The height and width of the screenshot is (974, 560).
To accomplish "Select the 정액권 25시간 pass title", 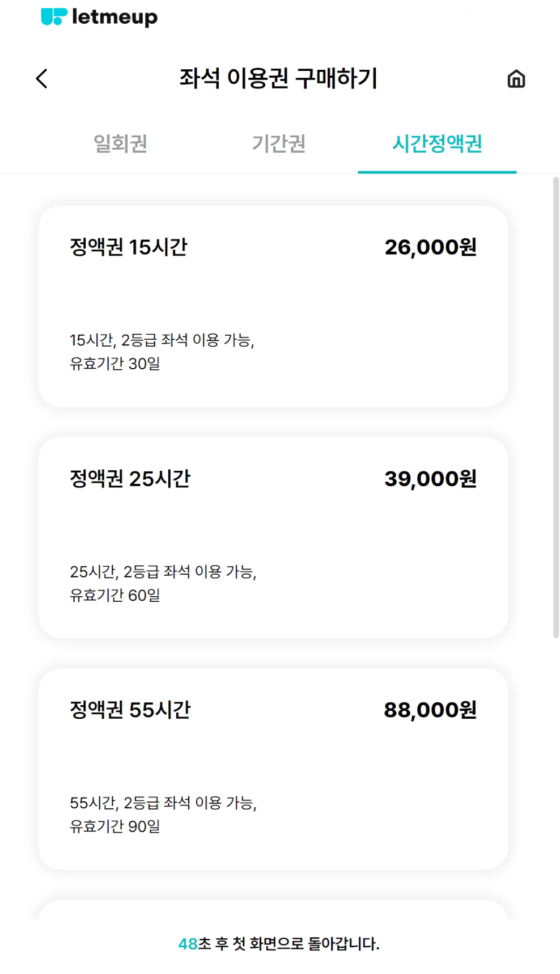I will (130, 479).
